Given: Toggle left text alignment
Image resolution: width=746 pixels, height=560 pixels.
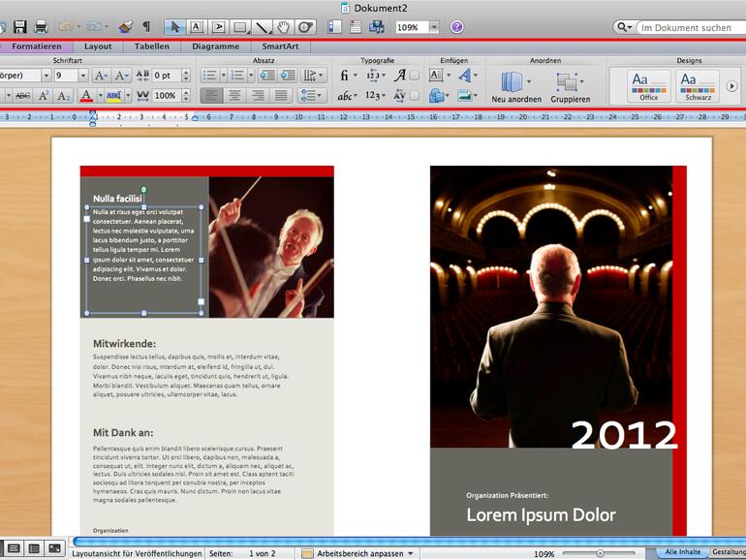Looking at the screenshot, I should 211,96.
